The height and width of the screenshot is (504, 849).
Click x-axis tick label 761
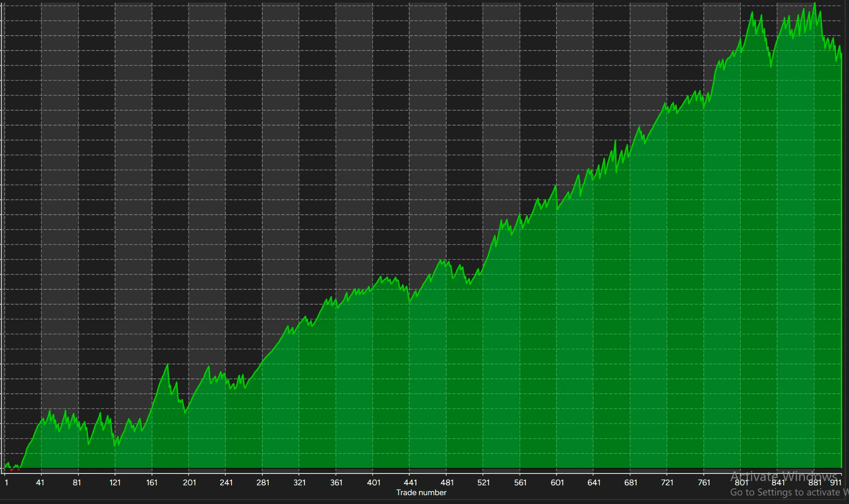(x=704, y=482)
